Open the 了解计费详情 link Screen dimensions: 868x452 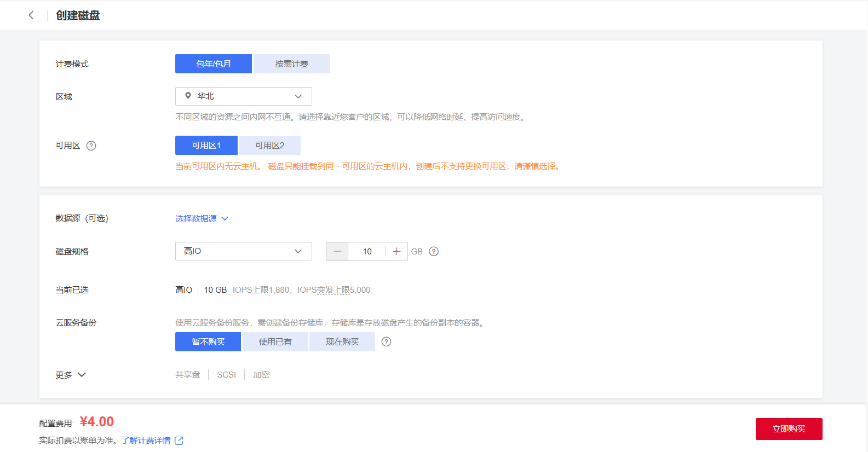146,441
